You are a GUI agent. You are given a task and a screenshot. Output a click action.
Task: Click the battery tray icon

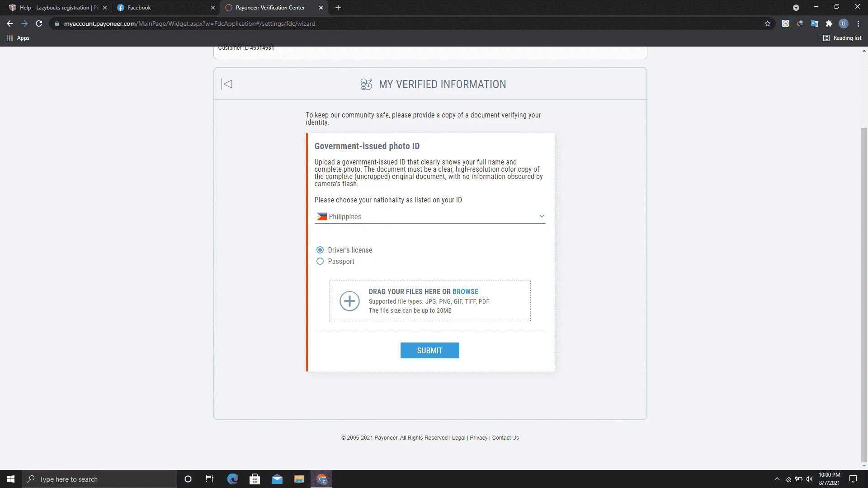pyautogui.click(x=799, y=479)
